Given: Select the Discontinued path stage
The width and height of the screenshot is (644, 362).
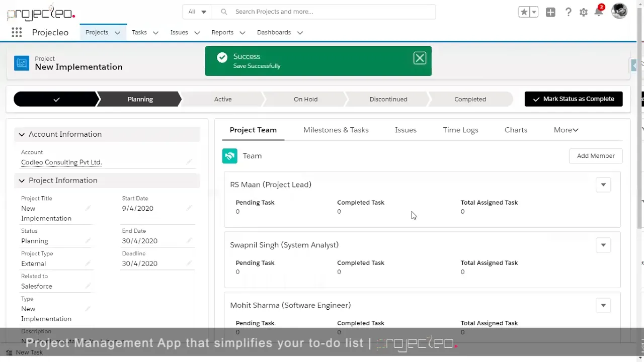Looking at the screenshot, I should click(388, 99).
